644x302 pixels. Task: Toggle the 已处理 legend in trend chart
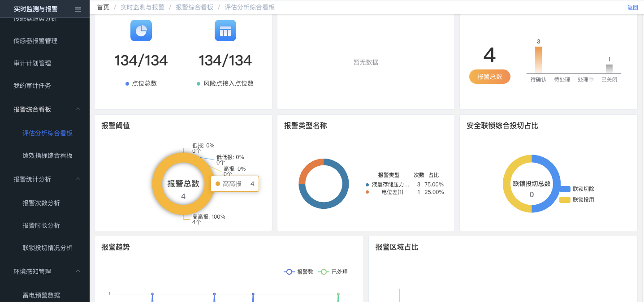pyautogui.click(x=333, y=272)
